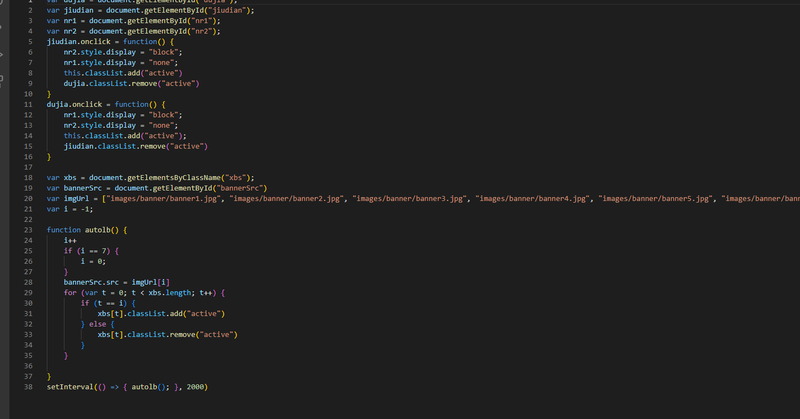Click the "xbs" string in getElementsByClassName

(x=237, y=178)
